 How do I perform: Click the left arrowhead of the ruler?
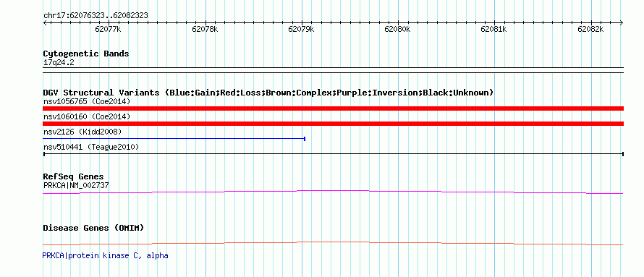coord(45,22)
